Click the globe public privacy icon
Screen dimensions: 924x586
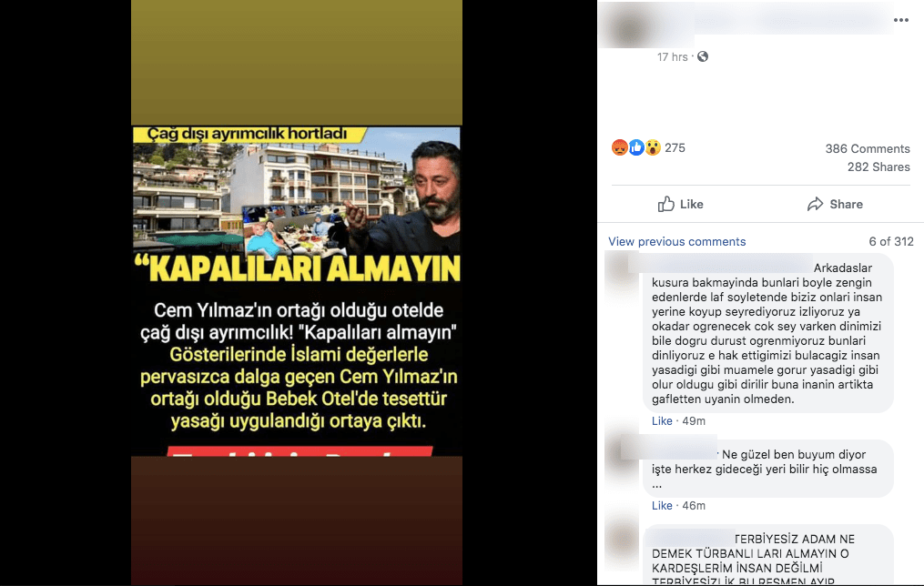[x=703, y=56]
